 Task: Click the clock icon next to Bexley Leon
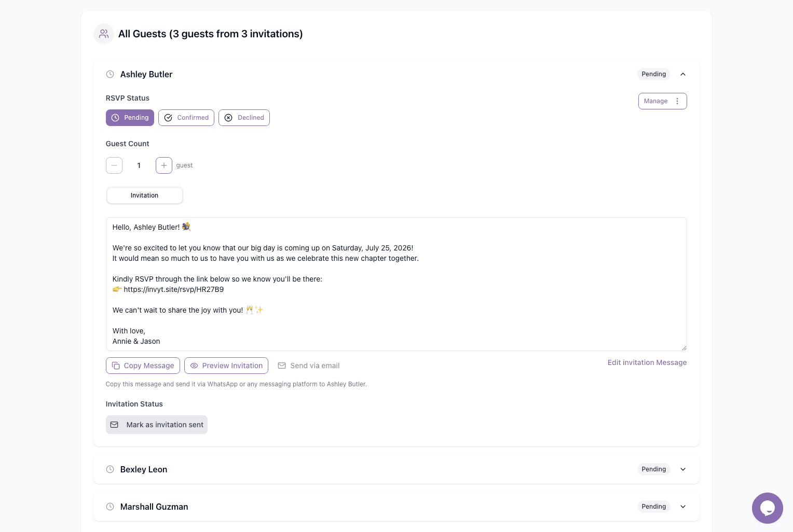click(110, 469)
